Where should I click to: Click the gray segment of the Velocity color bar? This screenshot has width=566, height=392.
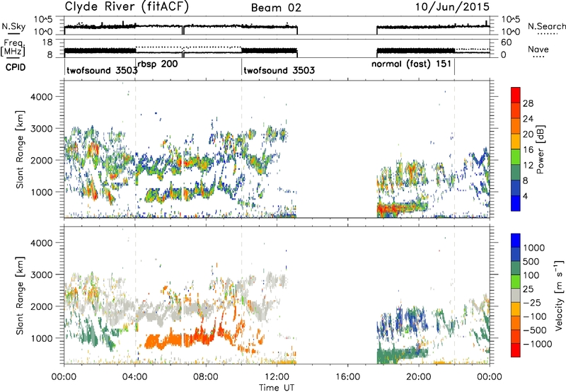click(x=516, y=296)
